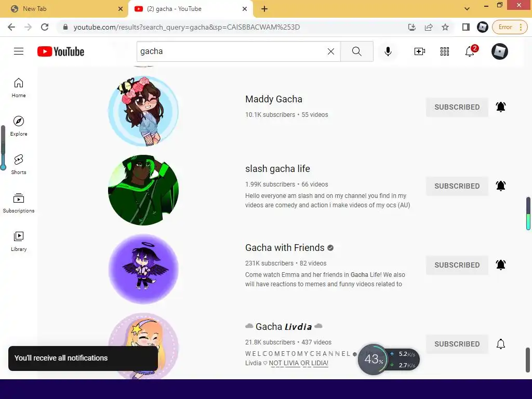Unsubscribe from Gacha with Friends
532x399 pixels.
pos(457,265)
